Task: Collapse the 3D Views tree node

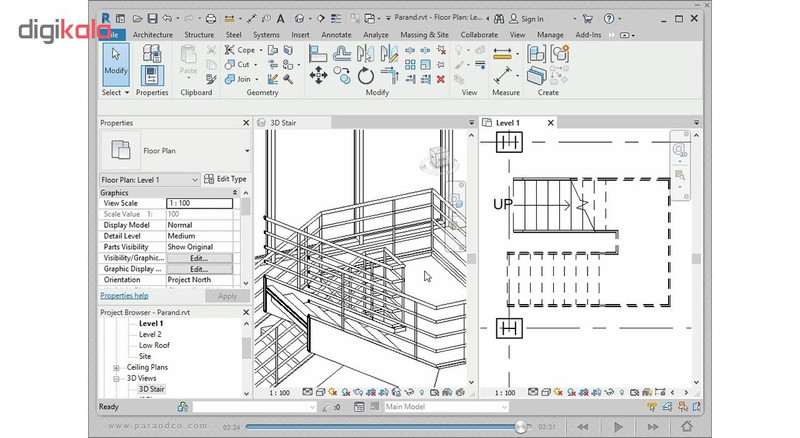Action: 116,379
